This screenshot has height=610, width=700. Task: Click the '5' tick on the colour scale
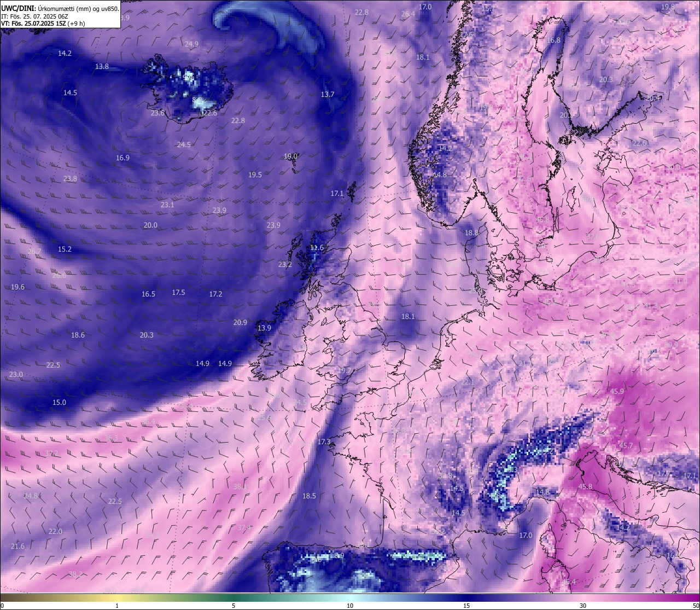click(x=234, y=606)
